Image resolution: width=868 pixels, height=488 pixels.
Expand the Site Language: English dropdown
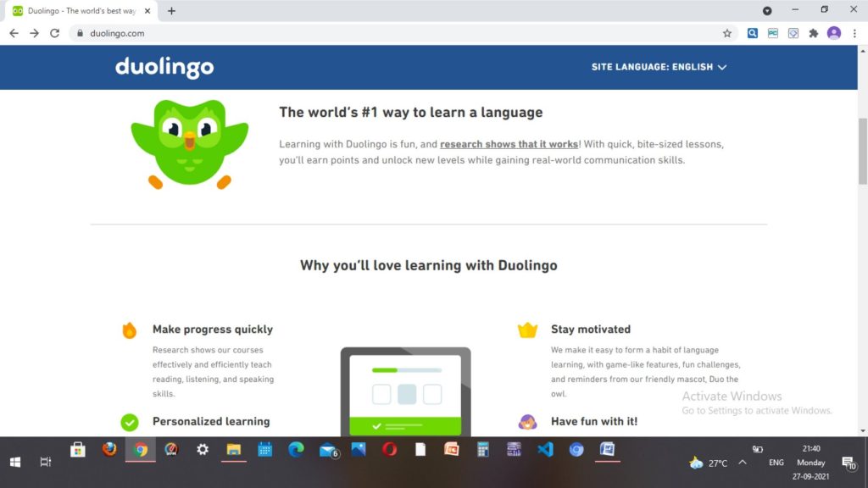click(659, 67)
